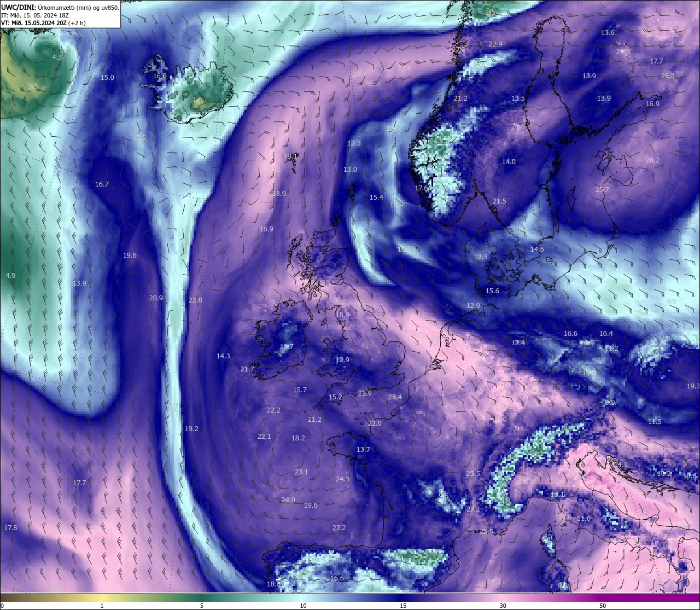Click the 17.8 value label

coord(10,527)
